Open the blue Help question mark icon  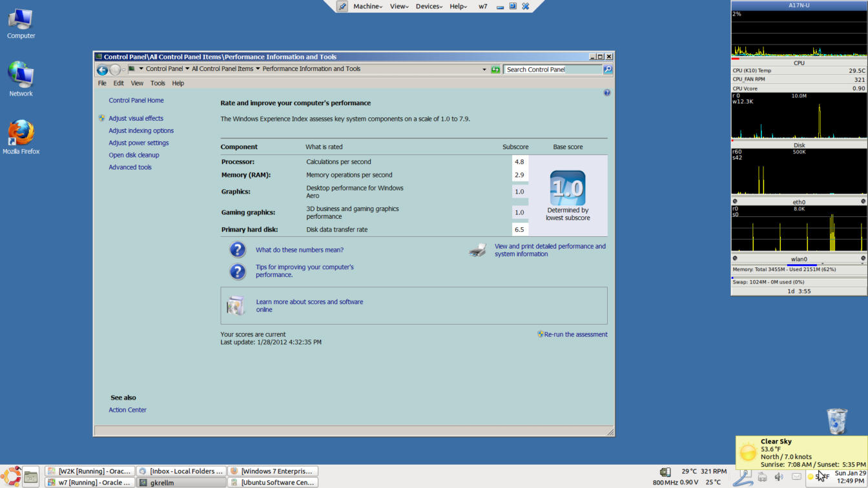(606, 93)
